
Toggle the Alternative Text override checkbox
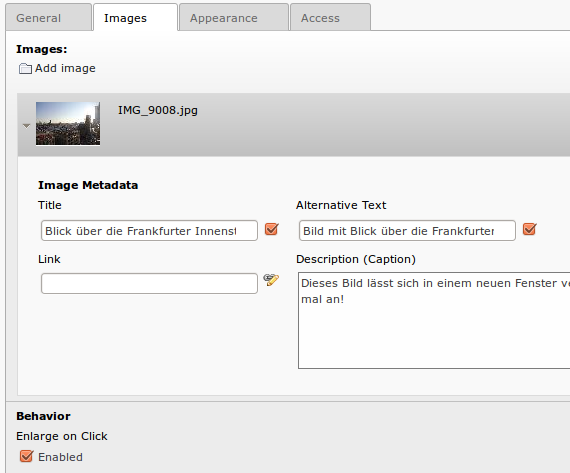click(530, 229)
